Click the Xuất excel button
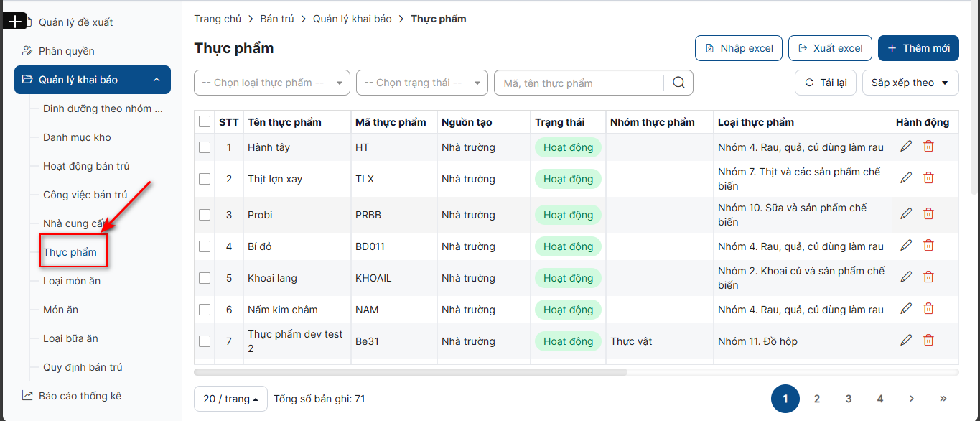The width and height of the screenshot is (980, 421). coord(830,48)
